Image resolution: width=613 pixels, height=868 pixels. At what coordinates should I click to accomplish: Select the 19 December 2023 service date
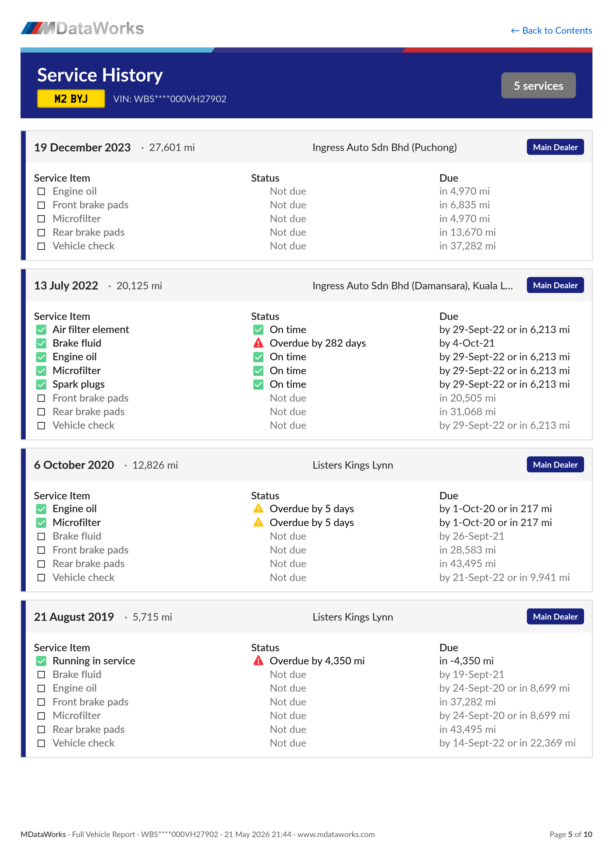pos(82,147)
